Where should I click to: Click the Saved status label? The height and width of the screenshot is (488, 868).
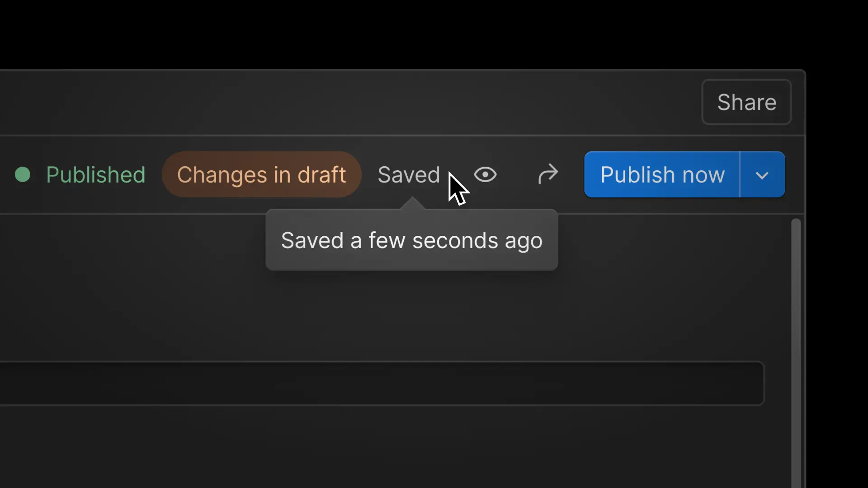pyautogui.click(x=408, y=175)
